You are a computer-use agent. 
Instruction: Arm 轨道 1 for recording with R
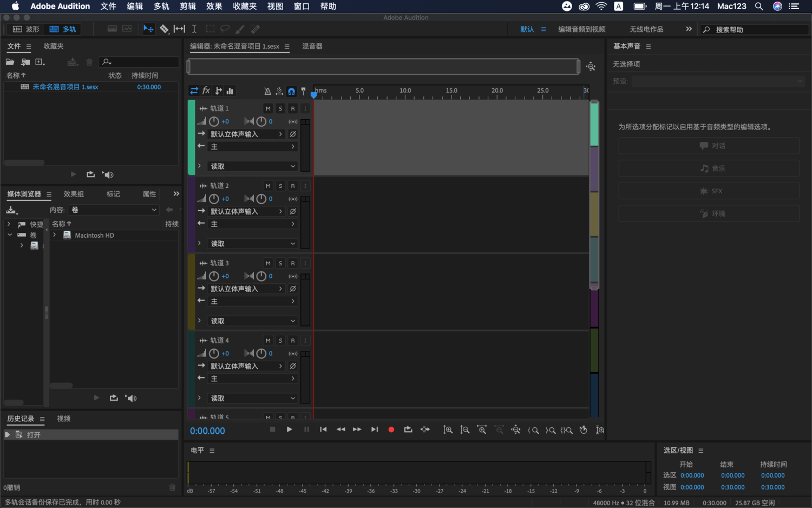(x=293, y=108)
